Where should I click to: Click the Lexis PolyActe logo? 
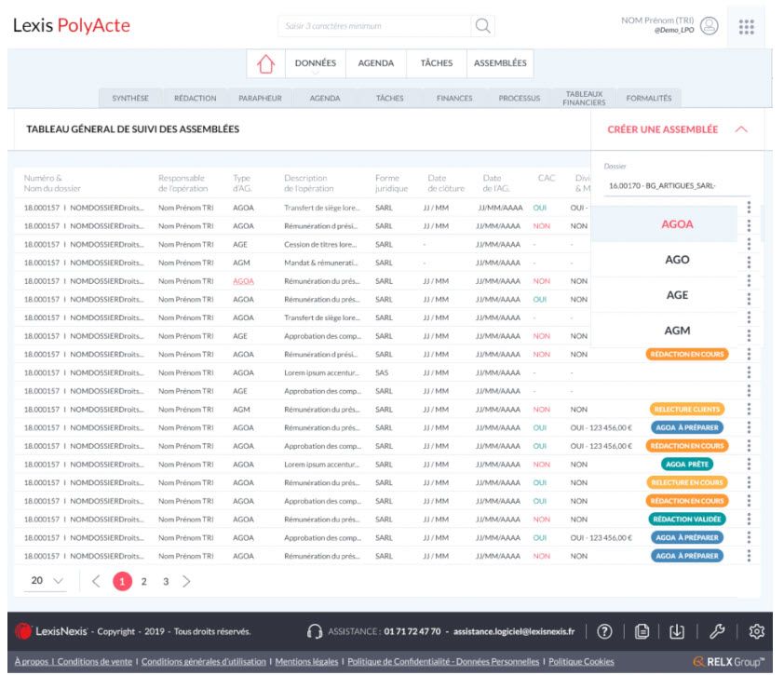72,25
